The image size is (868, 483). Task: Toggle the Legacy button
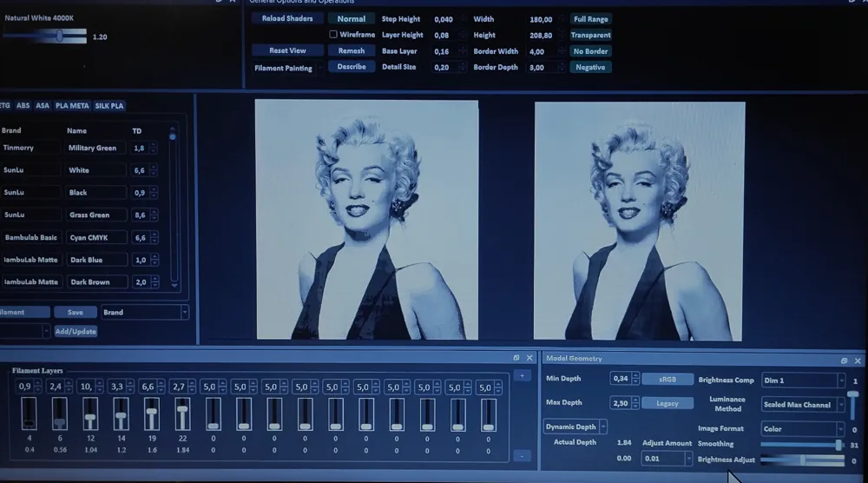coord(667,403)
